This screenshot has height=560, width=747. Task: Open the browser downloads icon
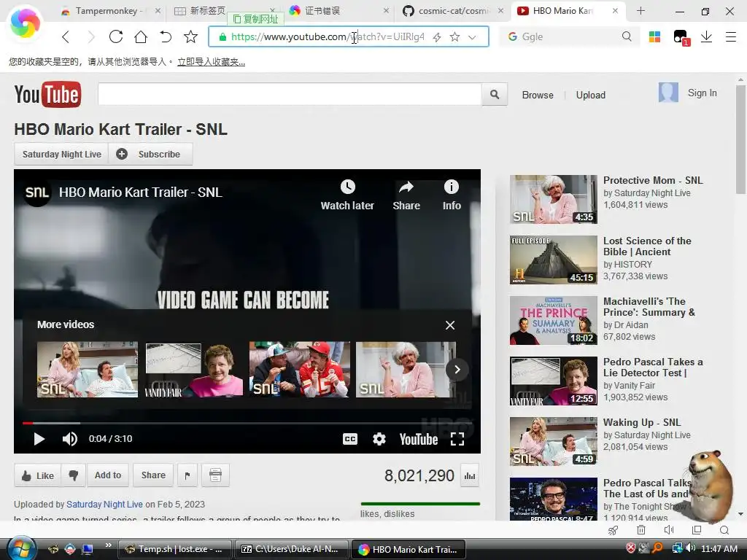(706, 36)
